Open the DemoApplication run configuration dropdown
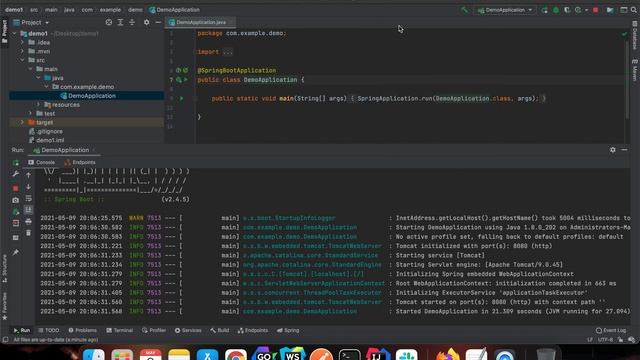The image size is (640, 360). pos(505,10)
